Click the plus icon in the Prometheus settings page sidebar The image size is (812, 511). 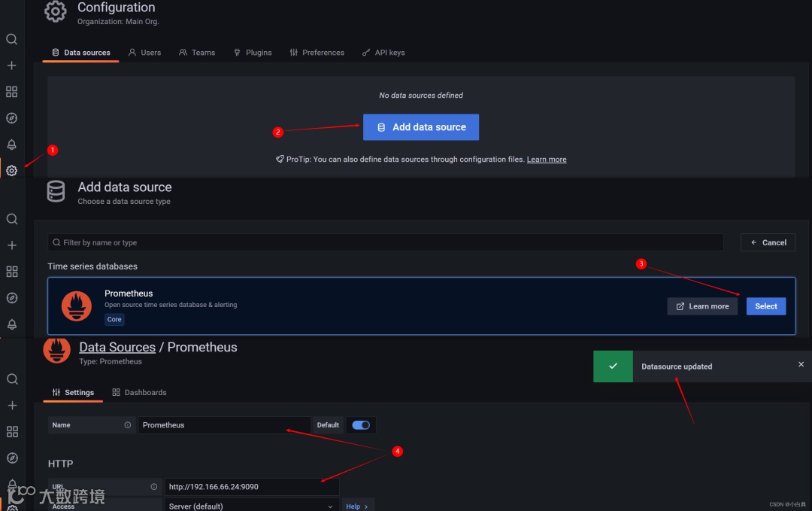point(13,406)
